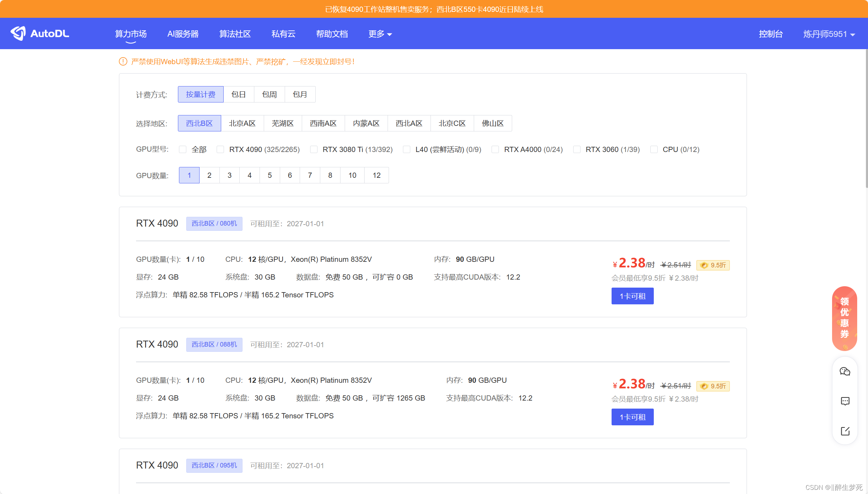
Task: Select region 西南A区
Action: pos(323,123)
